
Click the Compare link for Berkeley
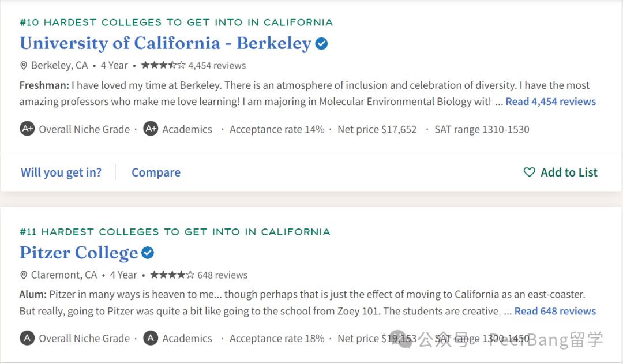[x=156, y=172]
